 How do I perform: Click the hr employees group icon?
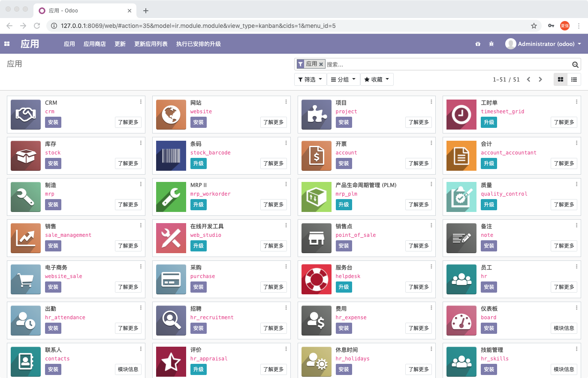click(461, 279)
